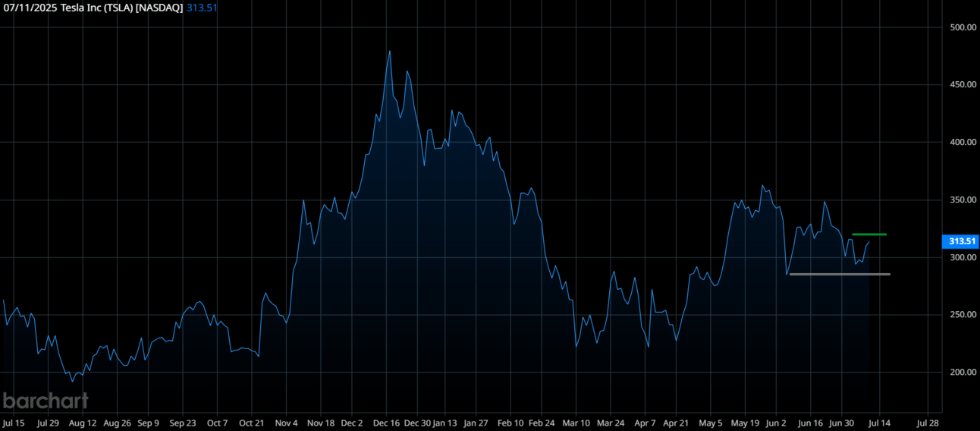980x431 pixels.
Task: Click the 313.51 current price tag
Action: [x=960, y=241]
